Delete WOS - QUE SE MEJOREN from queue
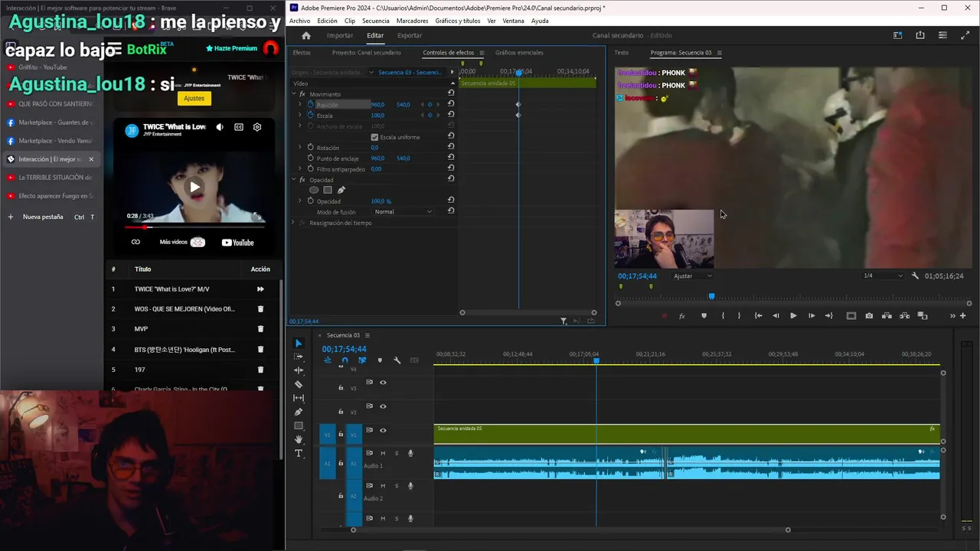The image size is (980, 551). pos(260,309)
